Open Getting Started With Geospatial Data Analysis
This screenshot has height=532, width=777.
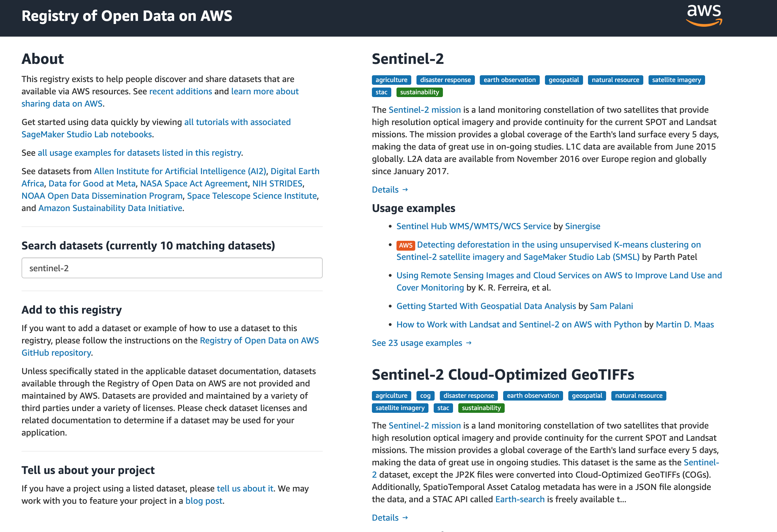(x=486, y=306)
